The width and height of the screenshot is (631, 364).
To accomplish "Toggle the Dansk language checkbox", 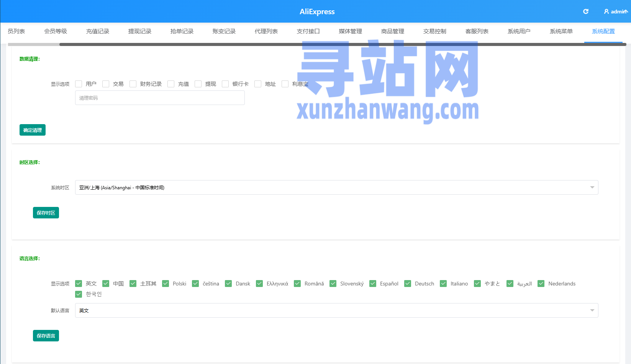I will coord(228,284).
